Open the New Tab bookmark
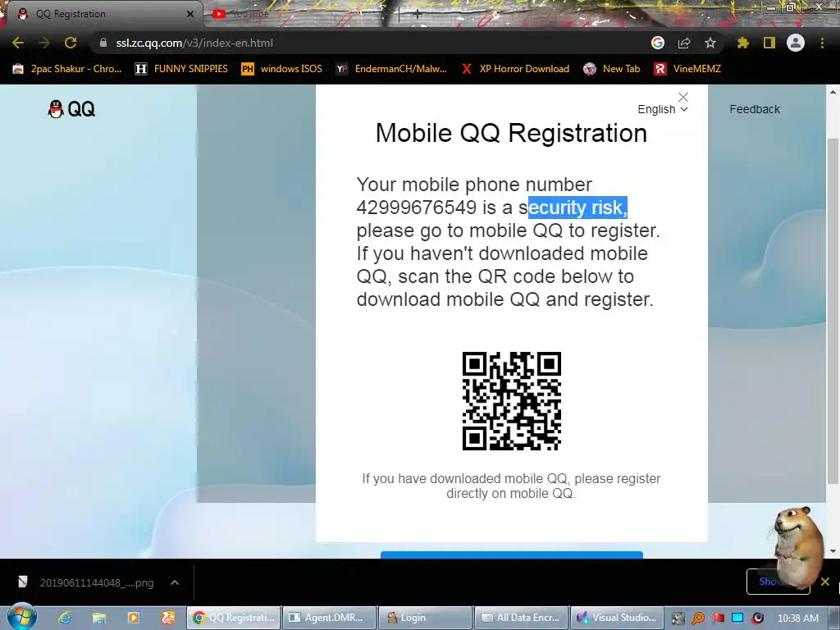Viewport: 840px width, 630px height. tap(612, 69)
